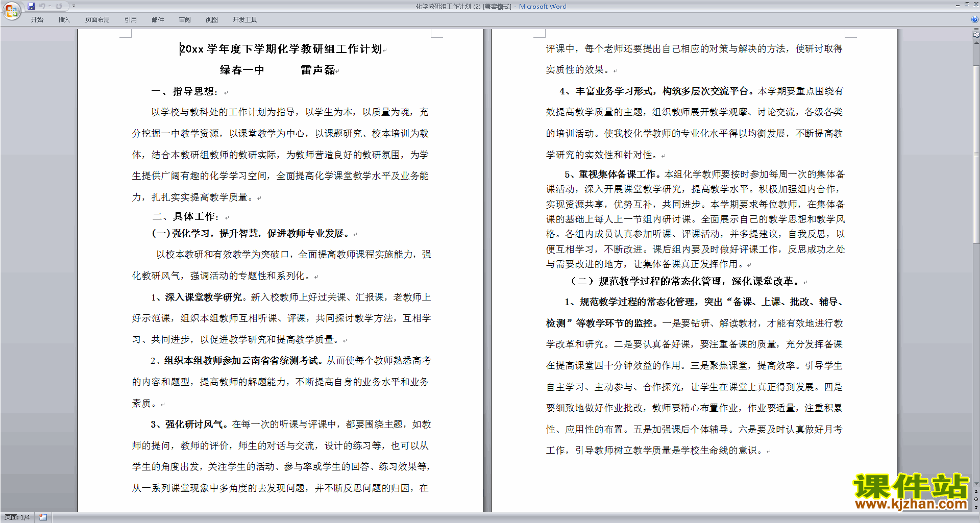
Task: Click the vertical scrollbar down arrow
Action: (x=976, y=484)
